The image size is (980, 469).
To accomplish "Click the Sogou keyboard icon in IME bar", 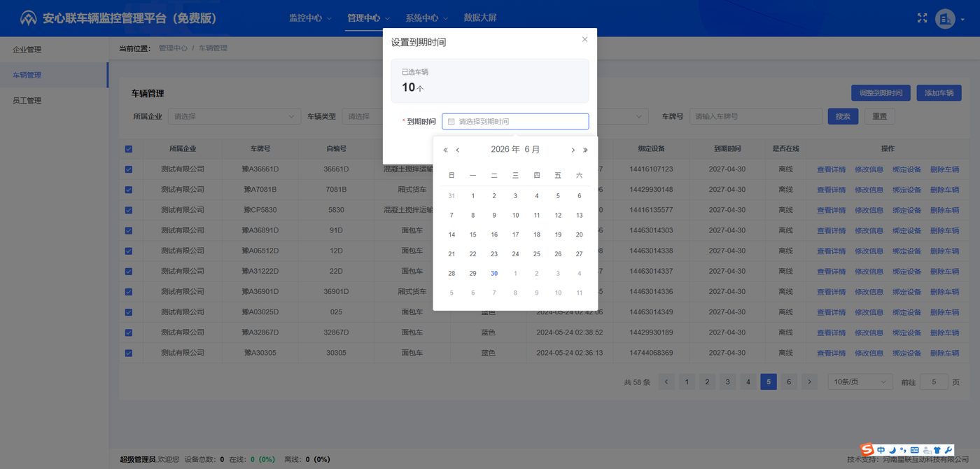I will point(914,449).
